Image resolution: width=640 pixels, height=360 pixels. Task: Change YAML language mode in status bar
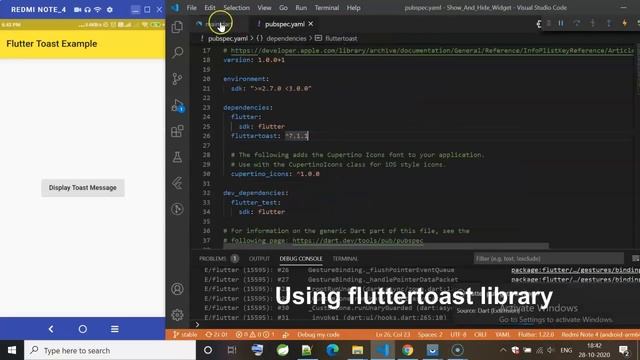(502, 334)
